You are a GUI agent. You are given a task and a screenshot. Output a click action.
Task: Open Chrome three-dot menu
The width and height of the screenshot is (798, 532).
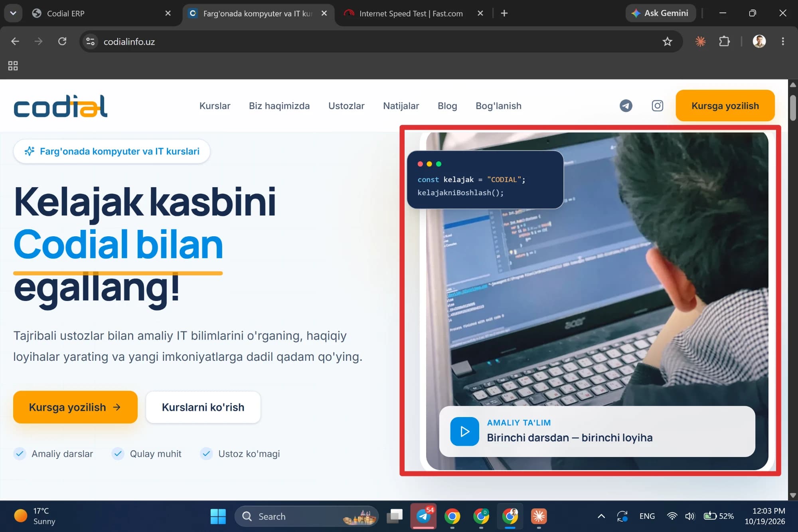(x=783, y=42)
